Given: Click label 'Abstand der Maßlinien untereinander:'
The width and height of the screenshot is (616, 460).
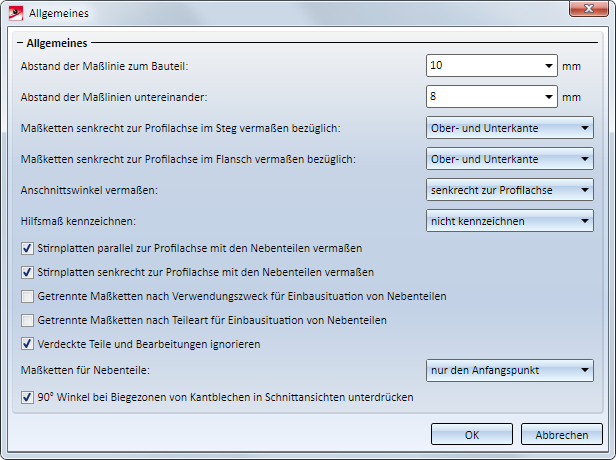Looking at the screenshot, I should point(114,97).
